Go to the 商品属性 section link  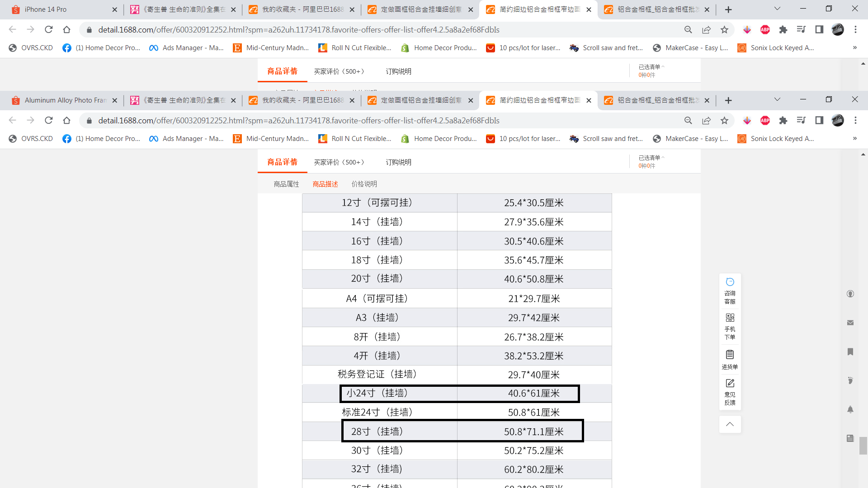click(x=286, y=184)
